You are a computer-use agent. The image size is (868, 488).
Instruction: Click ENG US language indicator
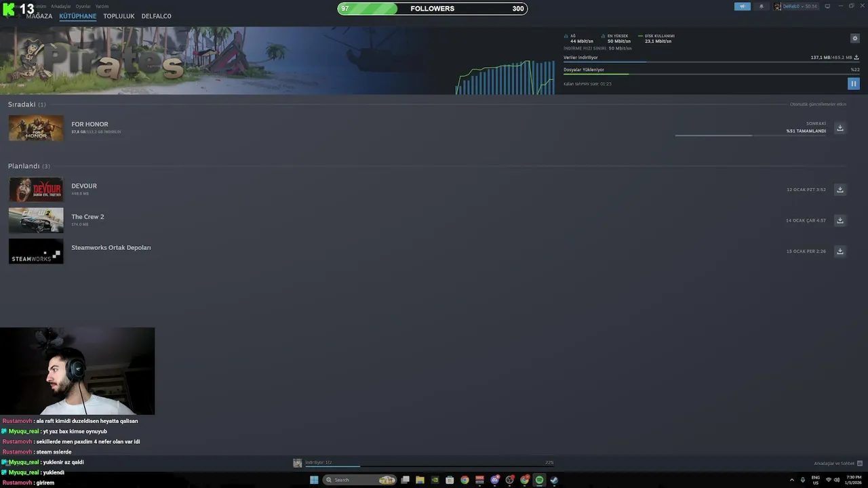coord(816,480)
